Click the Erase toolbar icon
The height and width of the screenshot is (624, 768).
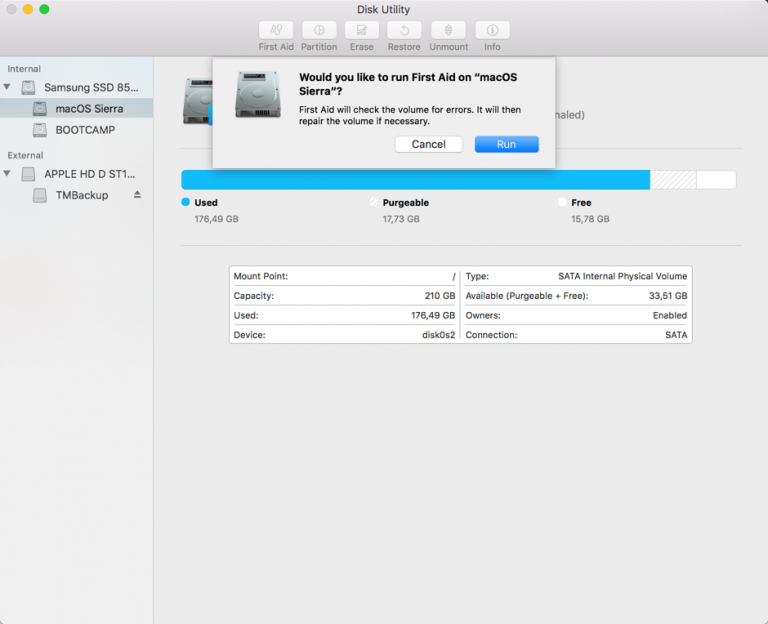pyautogui.click(x=361, y=30)
